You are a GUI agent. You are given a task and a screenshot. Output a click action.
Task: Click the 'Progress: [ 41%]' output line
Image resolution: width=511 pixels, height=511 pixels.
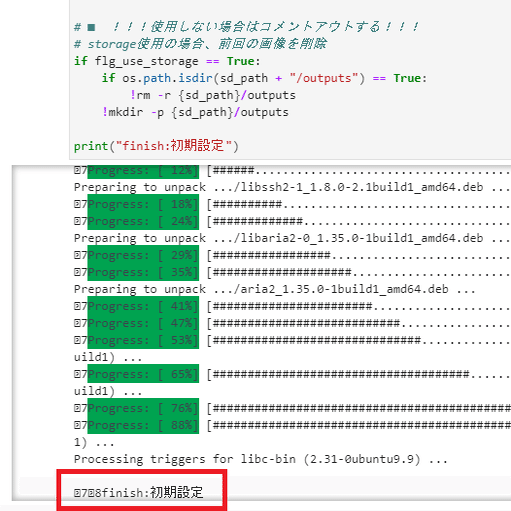292,306
